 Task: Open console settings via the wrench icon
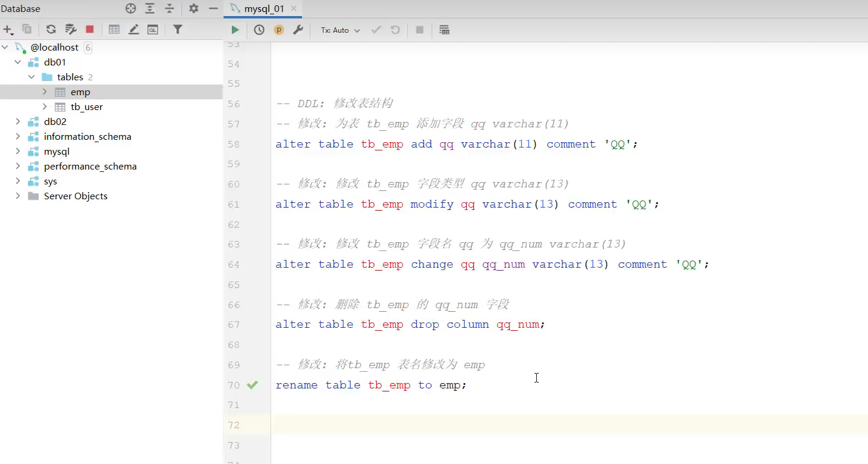(298, 29)
